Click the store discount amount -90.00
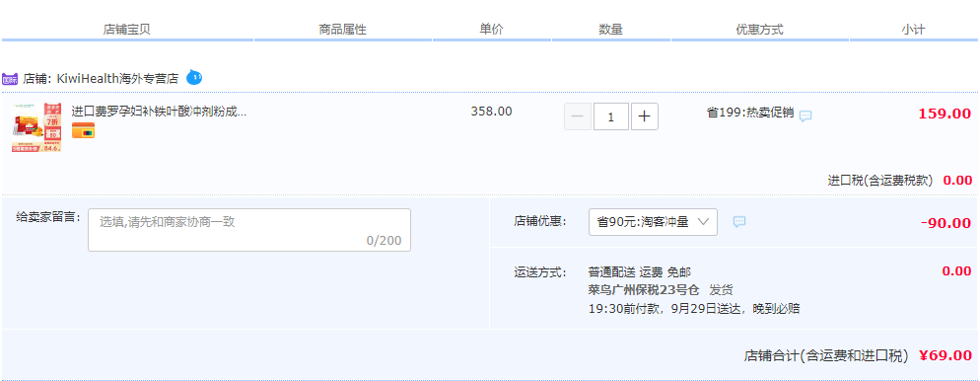980x381 pixels. (x=945, y=223)
